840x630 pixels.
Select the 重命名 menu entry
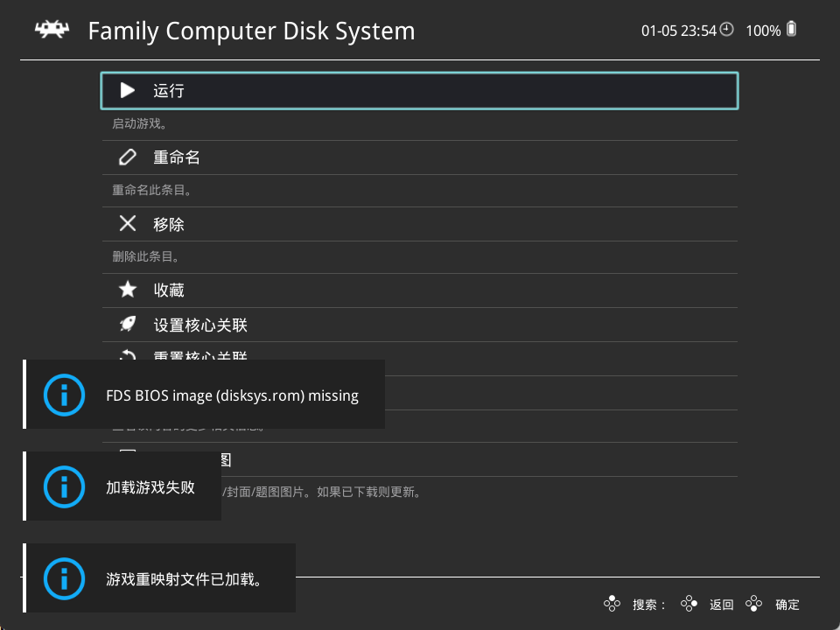coord(420,157)
